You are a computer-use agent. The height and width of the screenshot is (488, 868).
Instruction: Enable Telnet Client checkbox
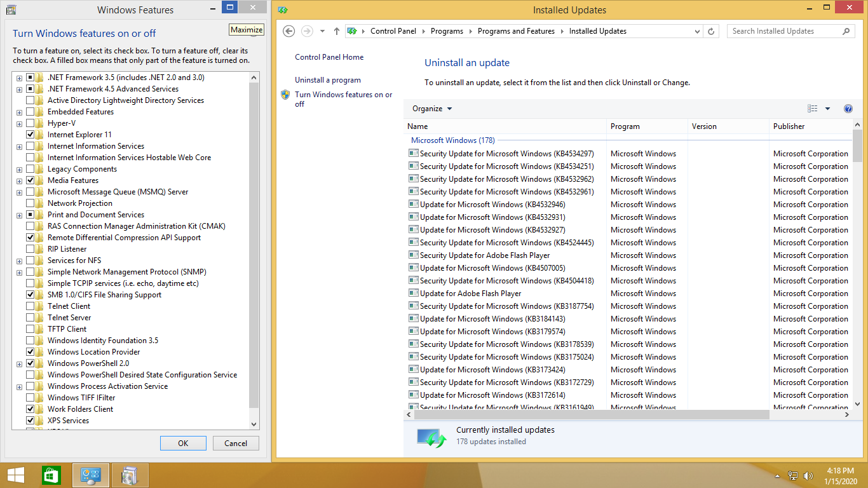tap(31, 306)
